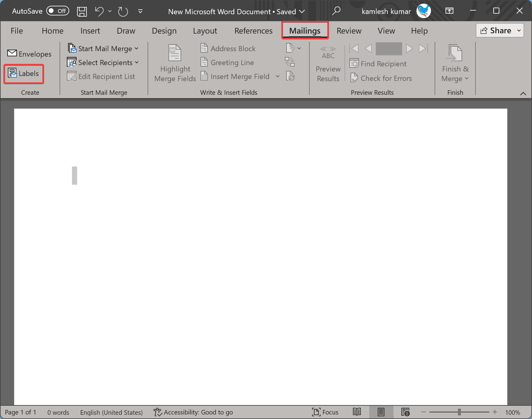
Task: Switch to Read Mode view icon
Action: coord(357,412)
